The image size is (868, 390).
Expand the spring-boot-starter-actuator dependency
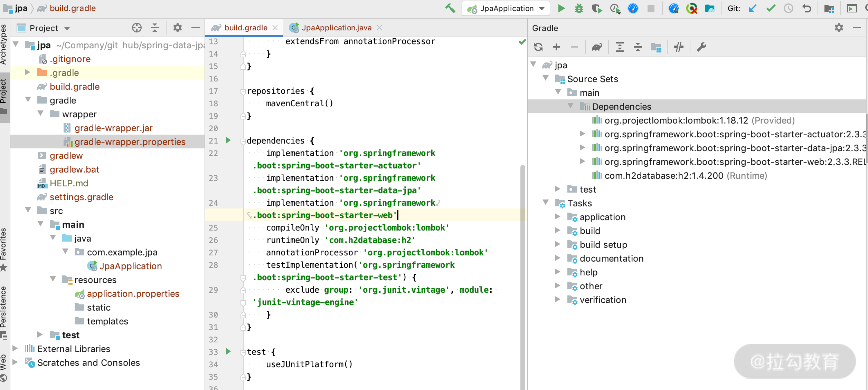[582, 134]
